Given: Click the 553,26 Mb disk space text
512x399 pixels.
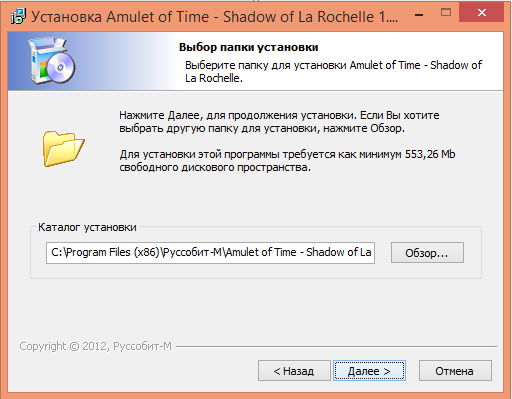Looking at the screenshot, I should tap(430, 154).
